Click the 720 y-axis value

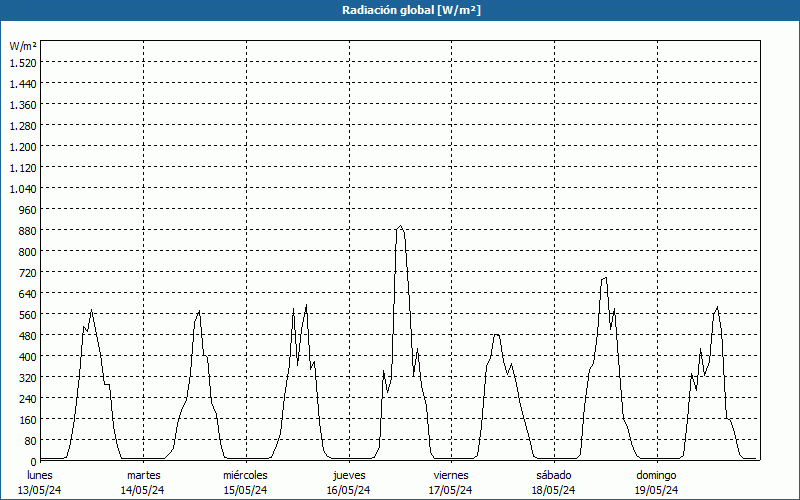28,273
